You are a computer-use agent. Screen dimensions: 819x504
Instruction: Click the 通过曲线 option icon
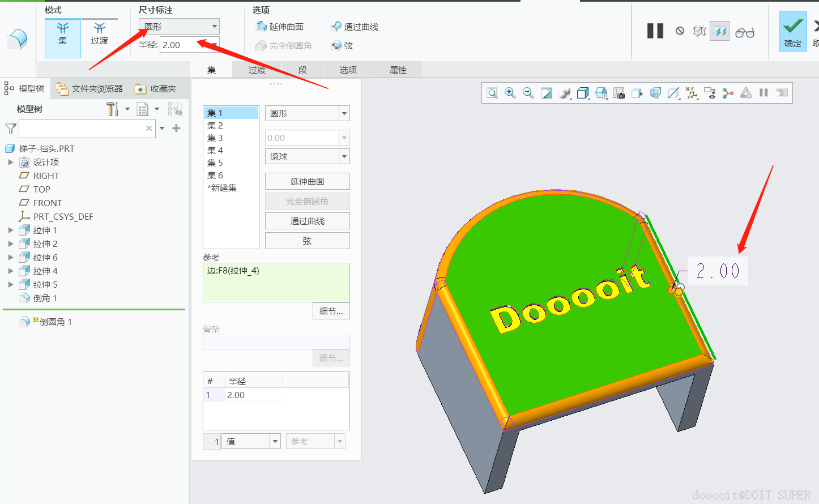coord(336,27)
